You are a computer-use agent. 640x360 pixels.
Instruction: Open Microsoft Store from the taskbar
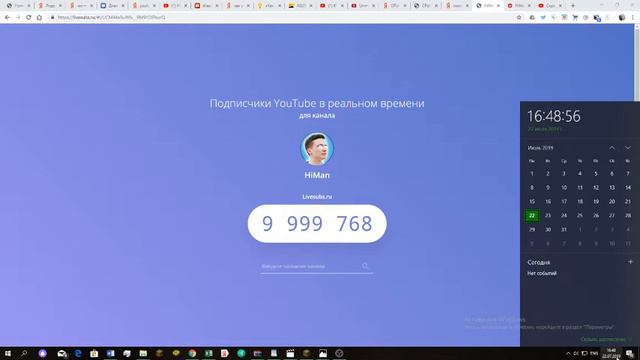click(x=94, y=353)
